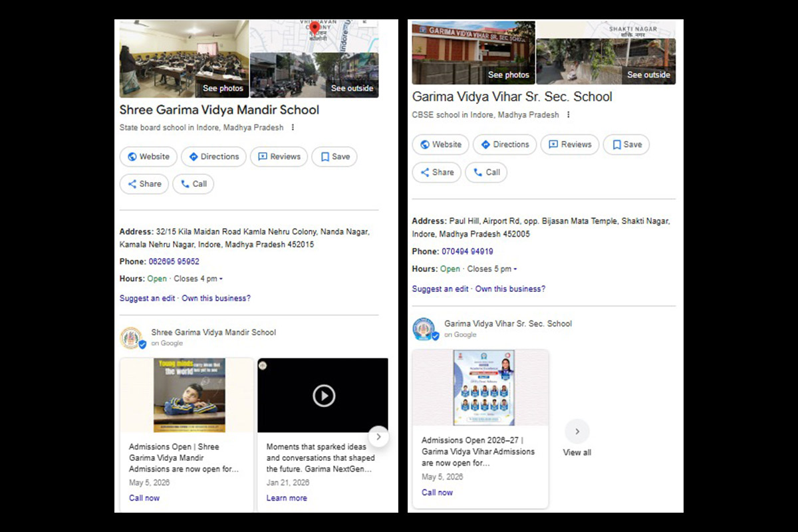Get Directions to Shree Garima Vidya Mandir School

pos(213,157)
